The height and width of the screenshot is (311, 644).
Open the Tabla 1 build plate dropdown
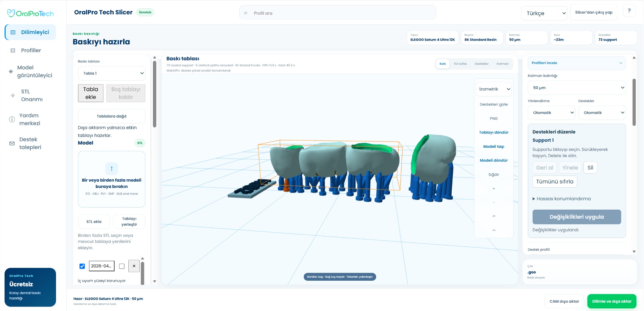(112, 73)
